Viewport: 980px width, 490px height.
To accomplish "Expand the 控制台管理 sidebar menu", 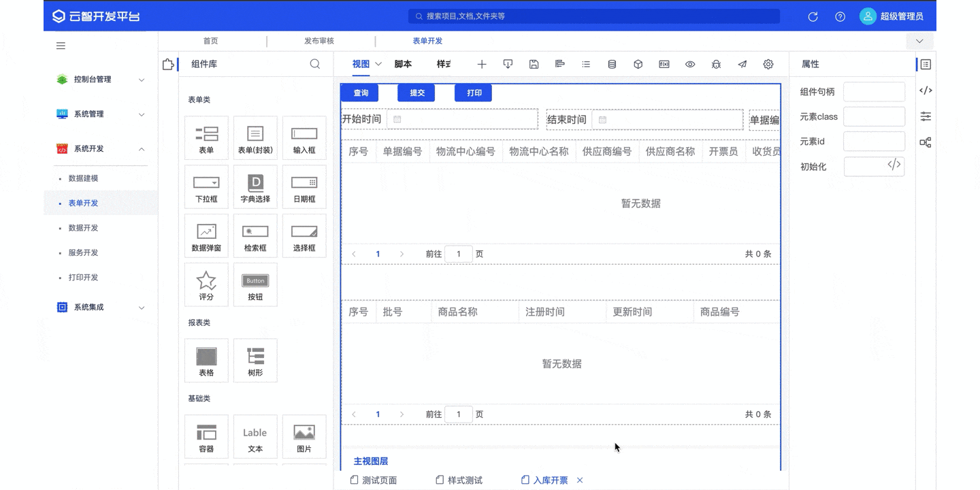I will (101, 80).
